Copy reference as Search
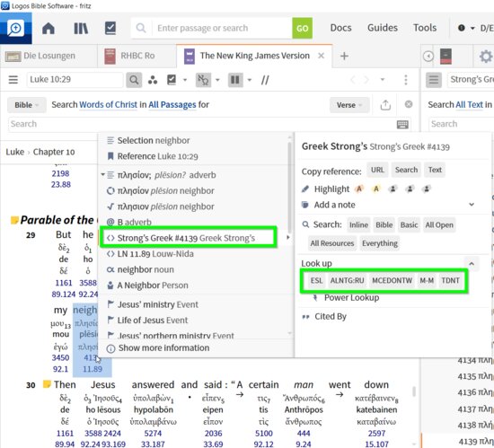Image resolution: width=494 pixels, height=448 pixels. tap(406, 170)
